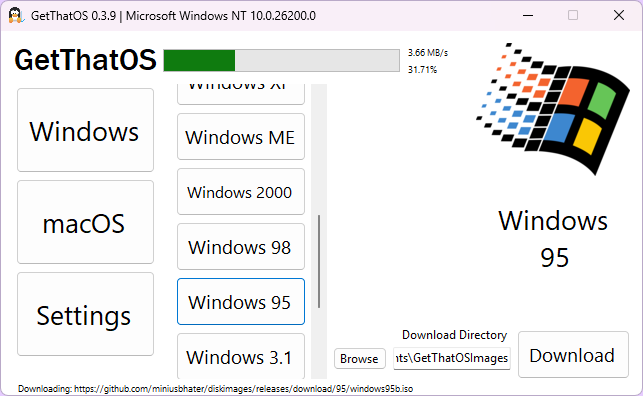Open the macOS category
Screen dimensions: 643x396
pyautogui.click(x=85, y=223)
